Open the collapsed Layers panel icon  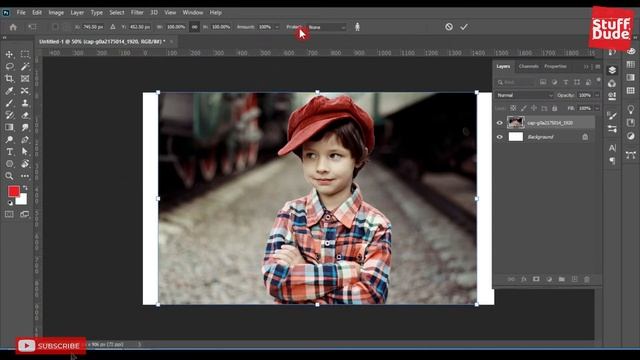point(612,70)
